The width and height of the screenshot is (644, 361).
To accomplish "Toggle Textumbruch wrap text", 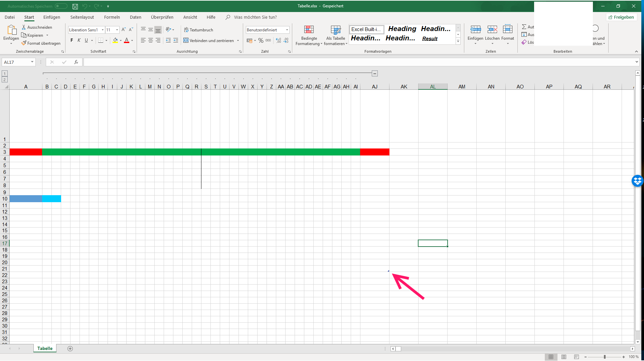I will (199, 30).
